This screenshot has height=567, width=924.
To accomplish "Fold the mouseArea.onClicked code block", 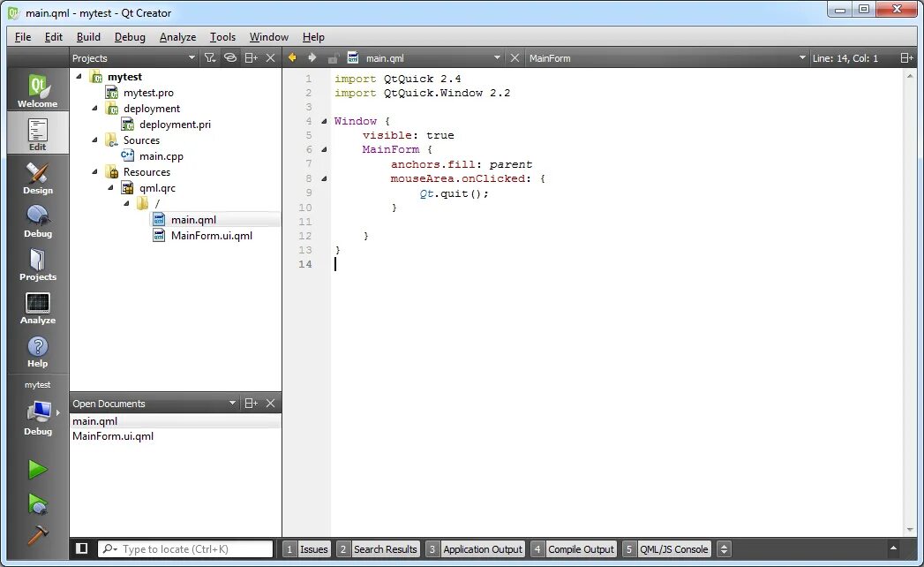I will tap(324, 178).
